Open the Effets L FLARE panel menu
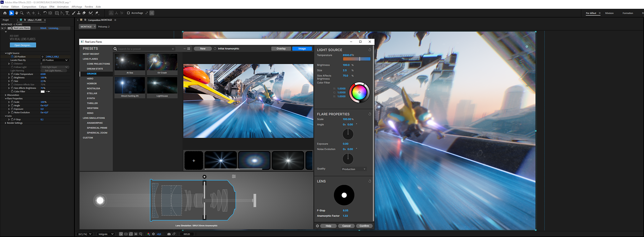Image resolution: width=644 pixels, height=237 pixels. pos(45,20)
